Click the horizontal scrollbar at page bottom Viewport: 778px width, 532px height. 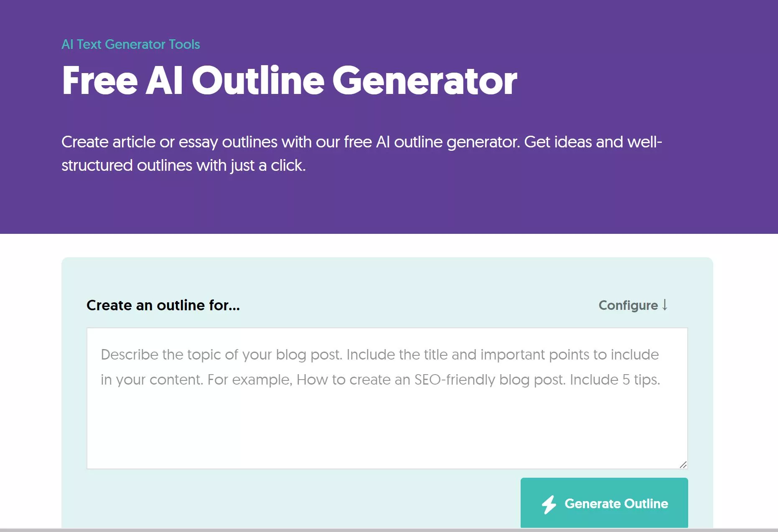[x=389, y=529]
